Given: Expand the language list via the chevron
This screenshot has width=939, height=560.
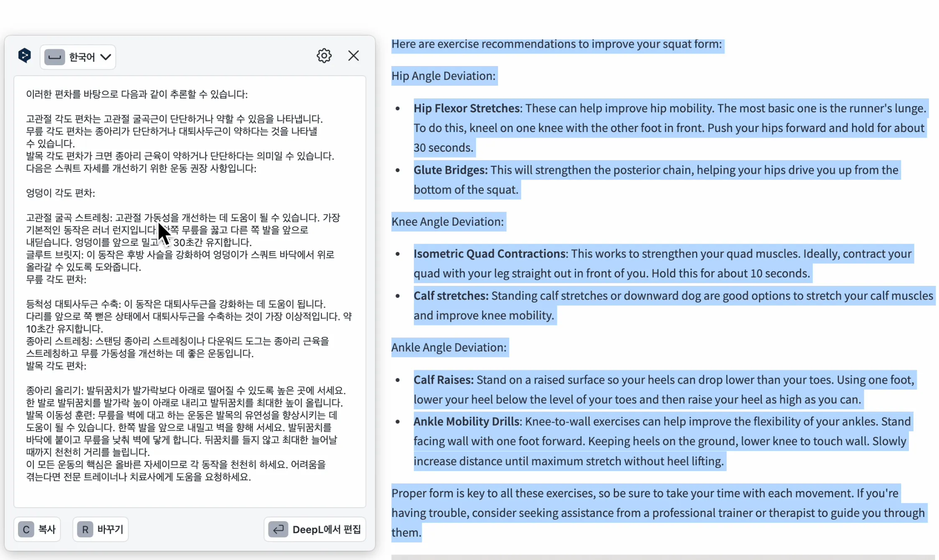Looking at the screenshot, I should coord(107,57).
